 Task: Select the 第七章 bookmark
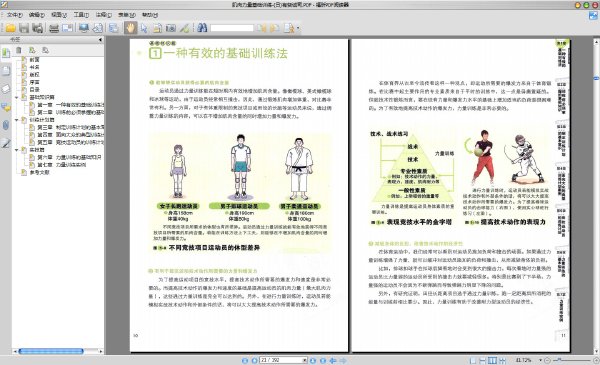pos(62,165)
